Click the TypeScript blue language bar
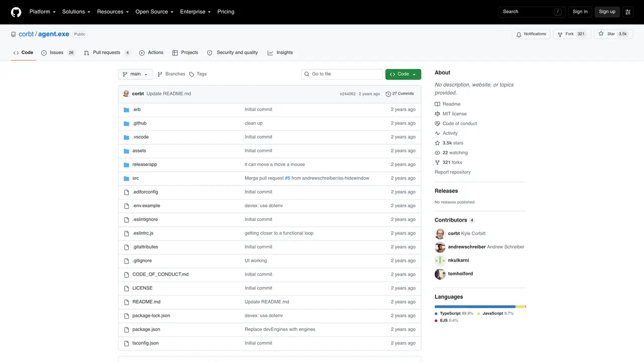 [475, 306]
